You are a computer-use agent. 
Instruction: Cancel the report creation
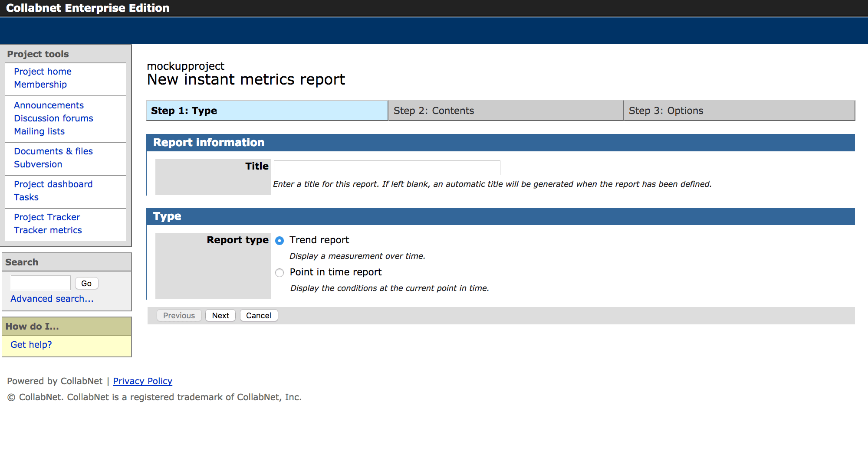click(x=259, y=315)
